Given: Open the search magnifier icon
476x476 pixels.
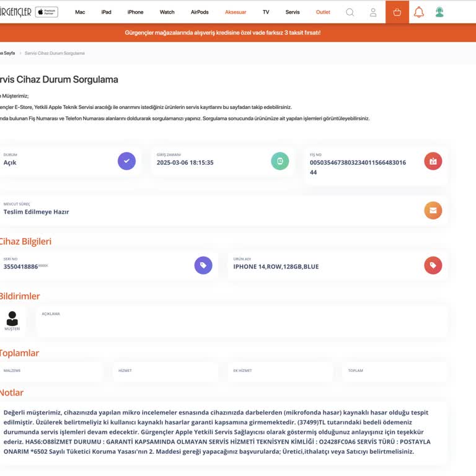Looking at the screenshot, I should [x=350, y=12].
